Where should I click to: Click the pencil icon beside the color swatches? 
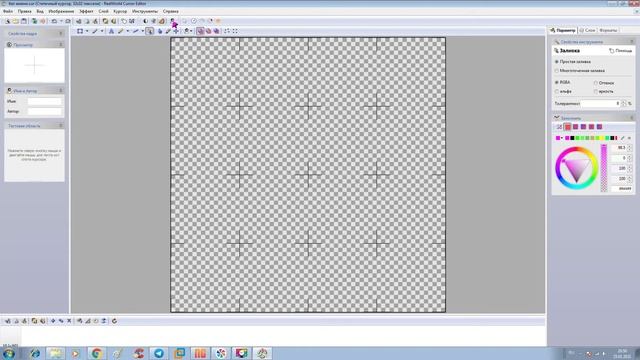[x=622, y=138]
